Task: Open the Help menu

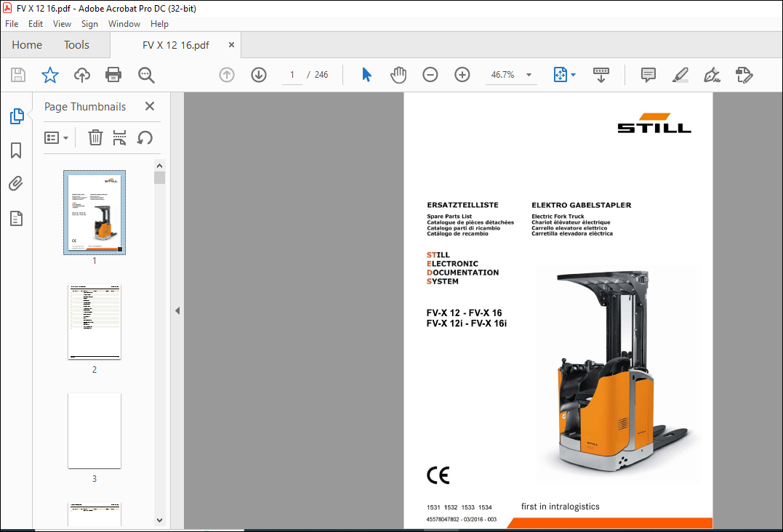Action: (159, 24)
